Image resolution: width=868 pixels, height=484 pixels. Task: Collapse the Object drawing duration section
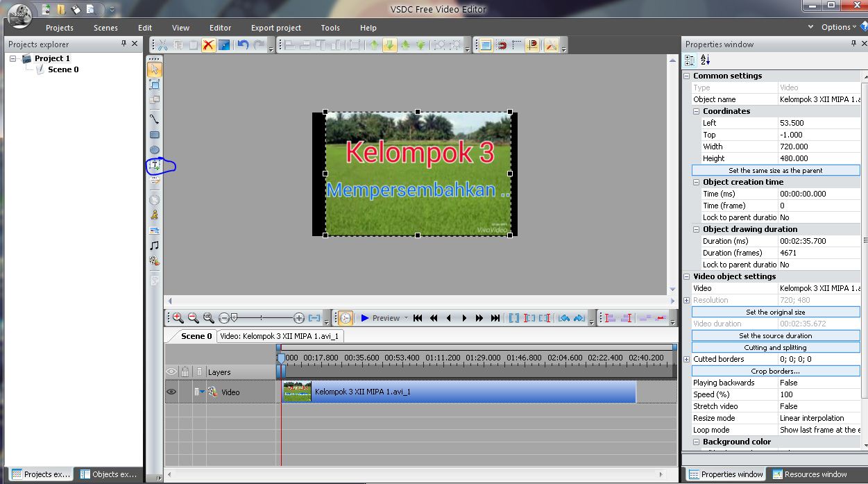(697, 229)
